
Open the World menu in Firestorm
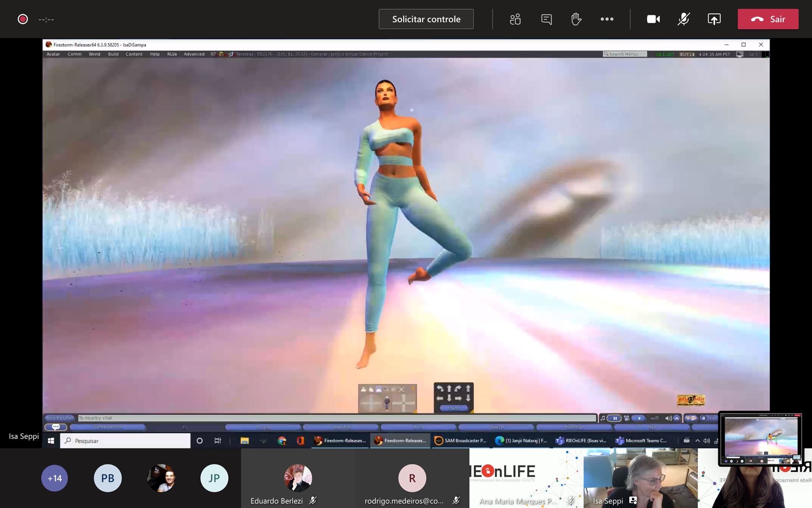click(x=94, y=54)
